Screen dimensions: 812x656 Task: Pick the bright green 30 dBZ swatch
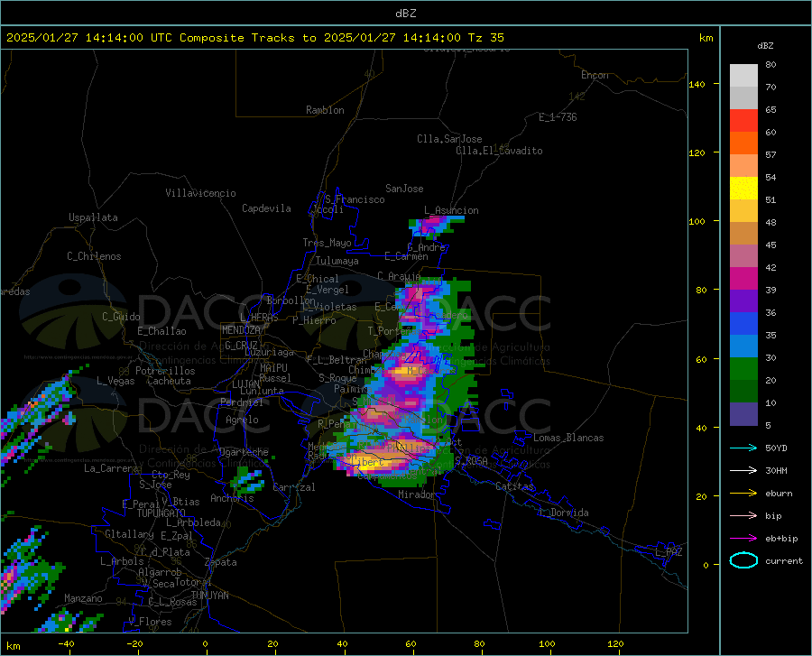pos(743,369)
